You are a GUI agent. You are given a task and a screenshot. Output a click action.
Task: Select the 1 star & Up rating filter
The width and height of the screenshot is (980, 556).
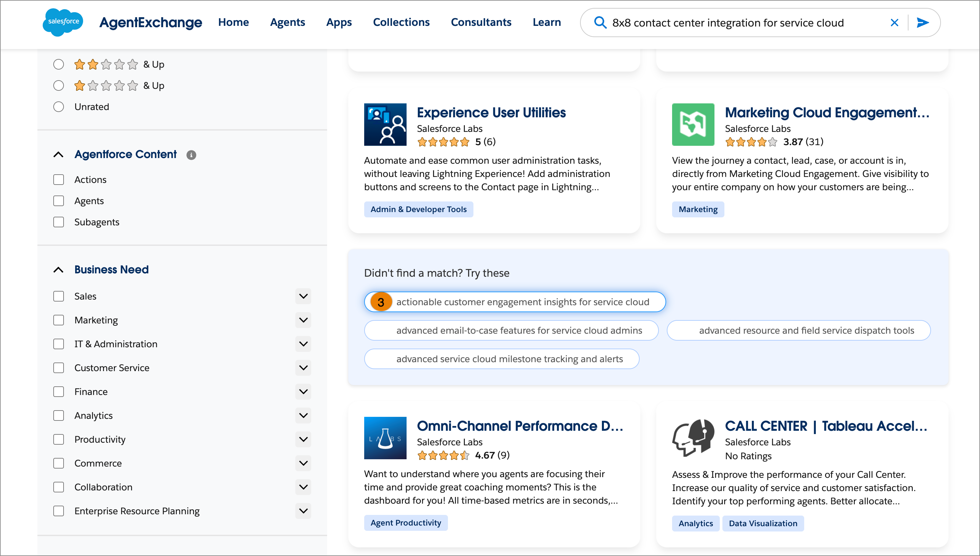pyautogui.click(x=59, y=85)
